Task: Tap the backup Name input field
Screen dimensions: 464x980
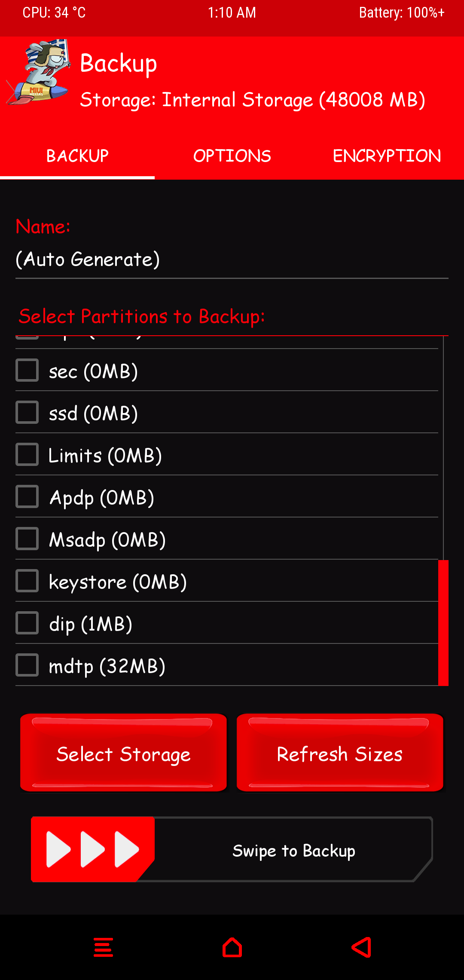Action: pos(232,260)
